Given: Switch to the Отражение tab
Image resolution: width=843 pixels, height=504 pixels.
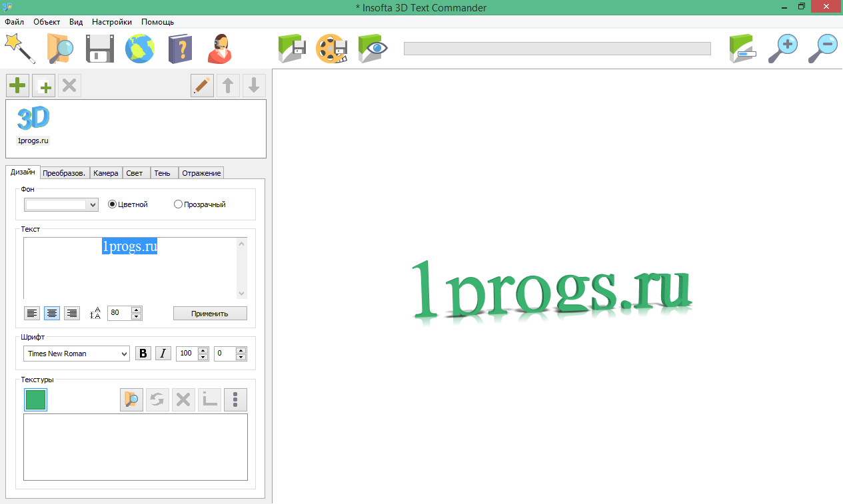Looking at the screenshot, I should 201,173.
